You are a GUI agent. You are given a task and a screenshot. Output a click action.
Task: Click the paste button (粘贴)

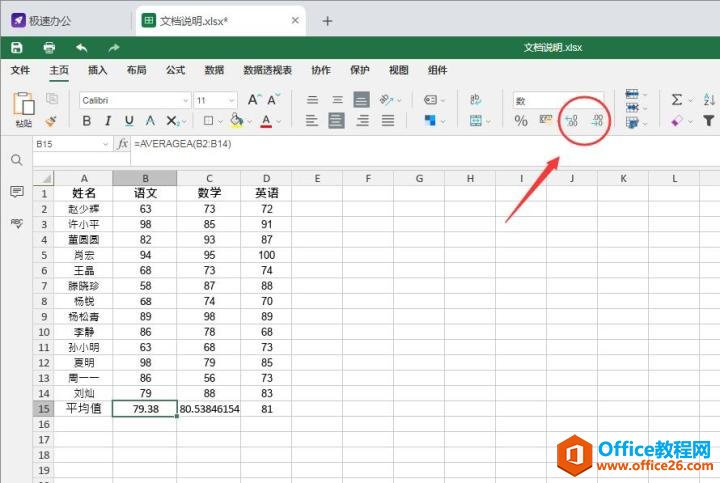(x=24, y=109)
